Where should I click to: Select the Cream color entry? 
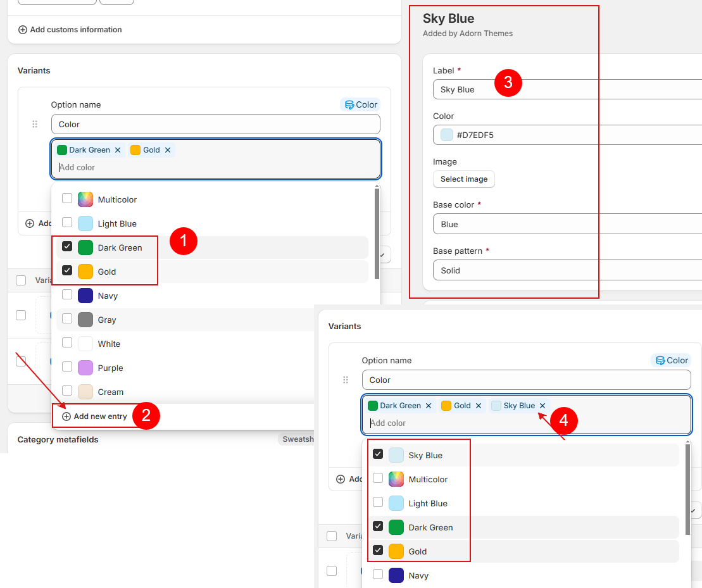pyautogui.click(x=110, y=392)
